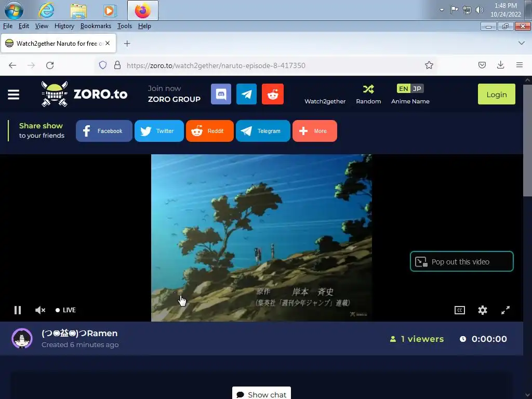This screenshot has height=399, width=532.
Task: Open the History menu
Action: (64, 26)
